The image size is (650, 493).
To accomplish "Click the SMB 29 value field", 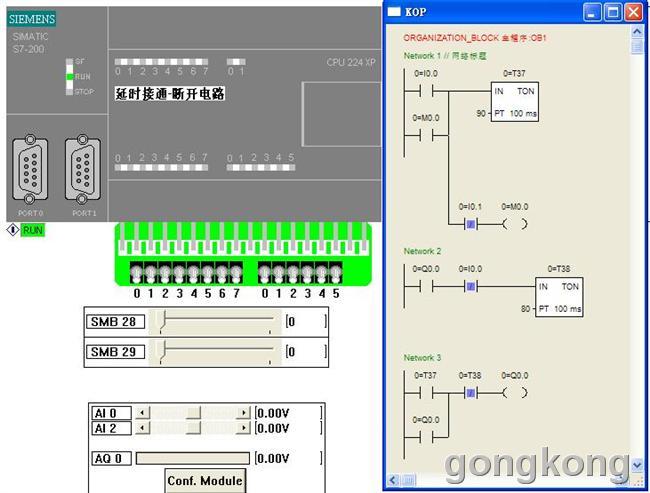I will coord(306,352).
